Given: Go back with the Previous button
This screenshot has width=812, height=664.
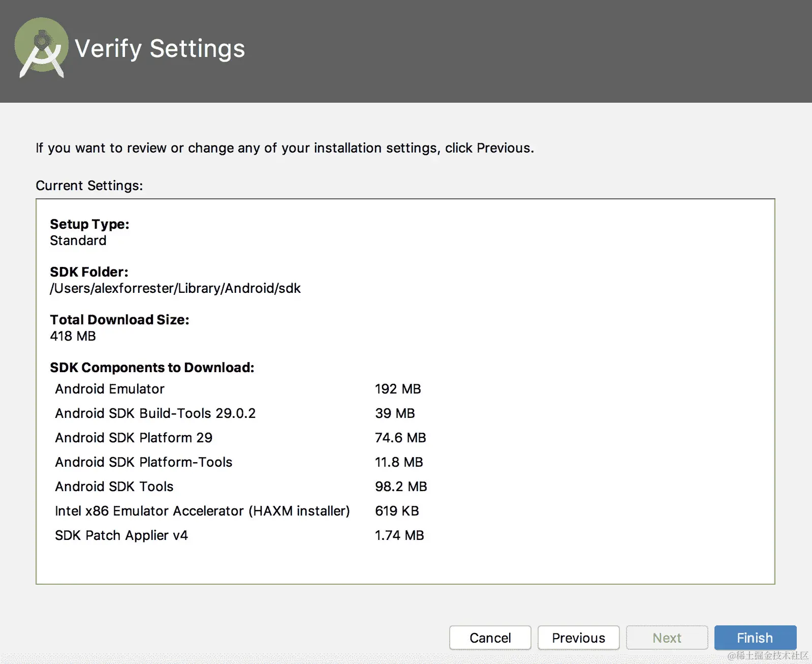Looking at the screenshot, I should click(x=578, y=638).
